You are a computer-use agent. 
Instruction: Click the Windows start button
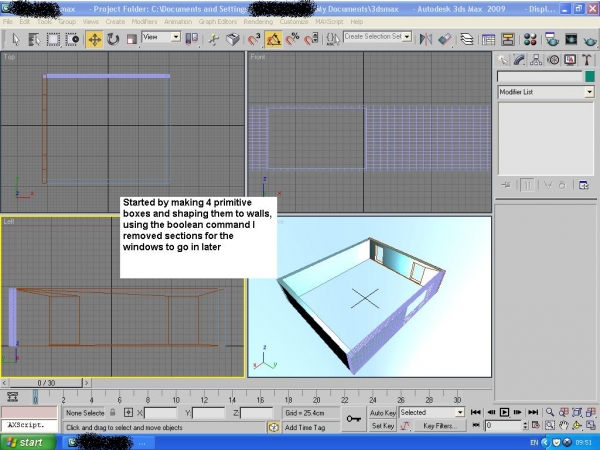[26, 442]
